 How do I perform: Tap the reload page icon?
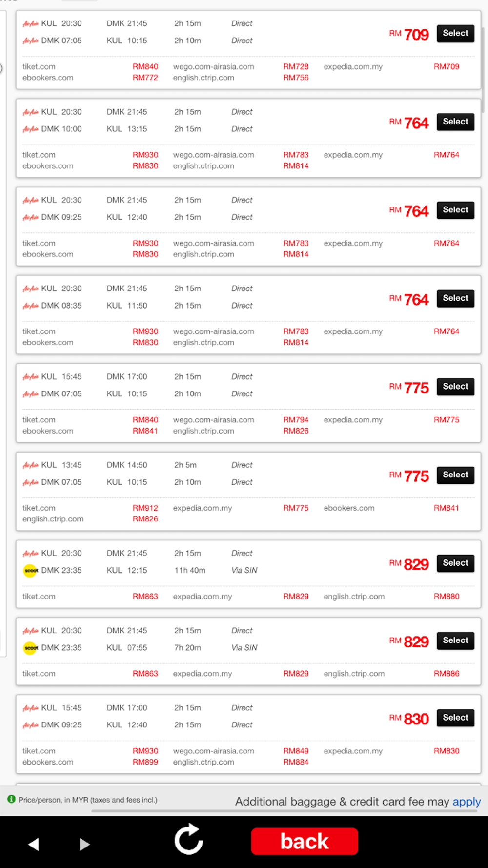point(189,839)
